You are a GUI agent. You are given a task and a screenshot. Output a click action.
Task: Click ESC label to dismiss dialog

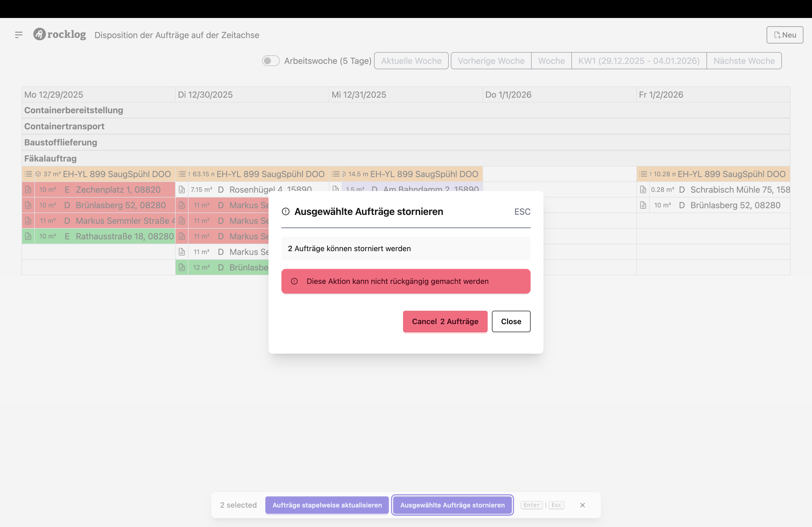click(x=522, y=212)
